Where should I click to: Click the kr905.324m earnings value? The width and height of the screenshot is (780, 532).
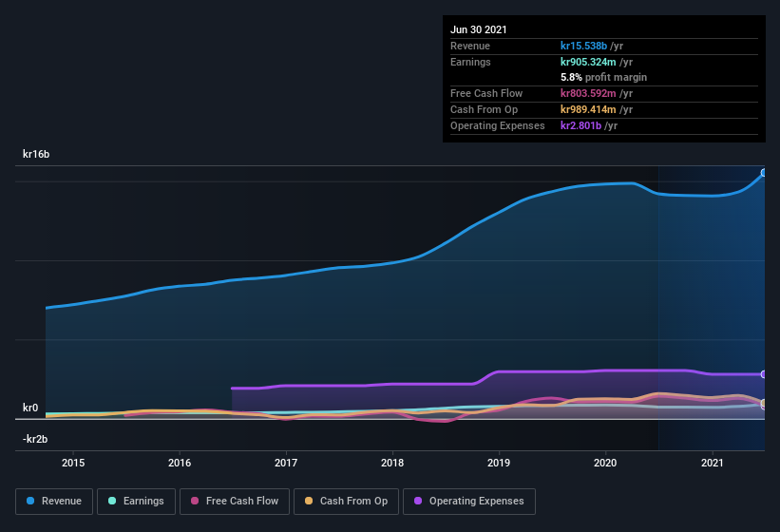588,62
